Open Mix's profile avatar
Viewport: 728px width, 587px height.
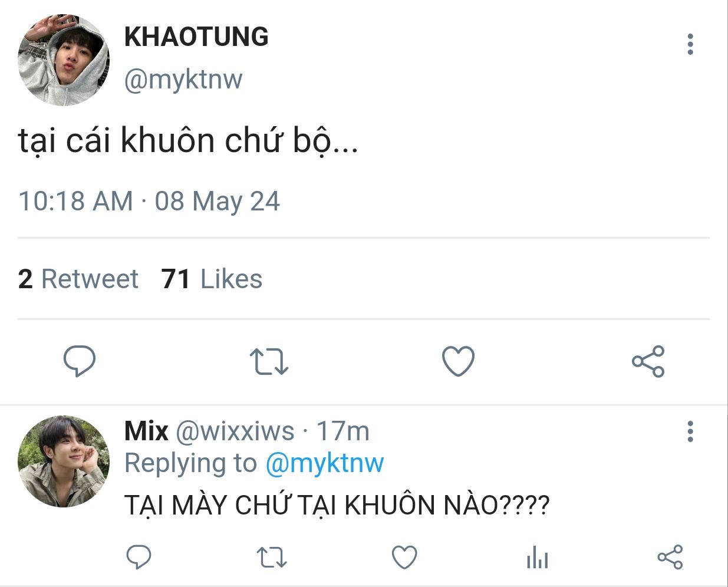tap(64, 461)
